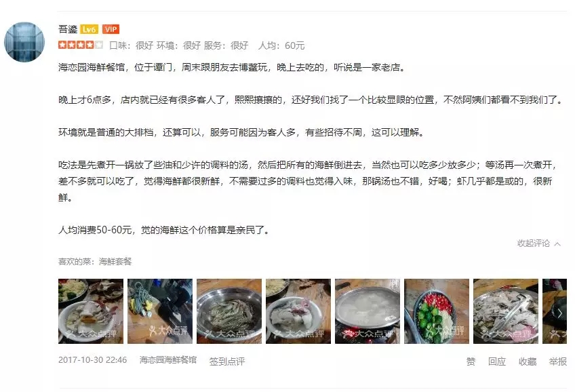The height and width of the screenshot is (392, 575).
Task: Open the reviewer's round avatar photo
Action: point(24,42)
